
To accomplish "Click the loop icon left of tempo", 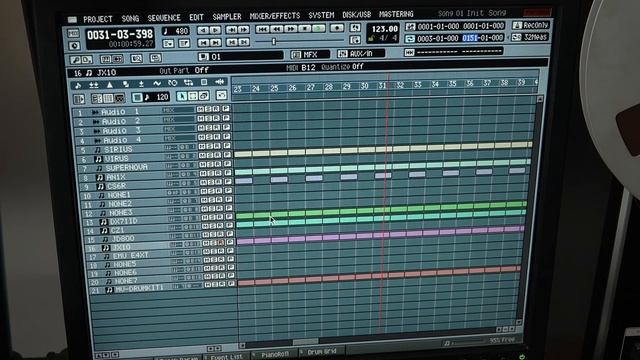I will pyautogui.click(x=355, y=28).
